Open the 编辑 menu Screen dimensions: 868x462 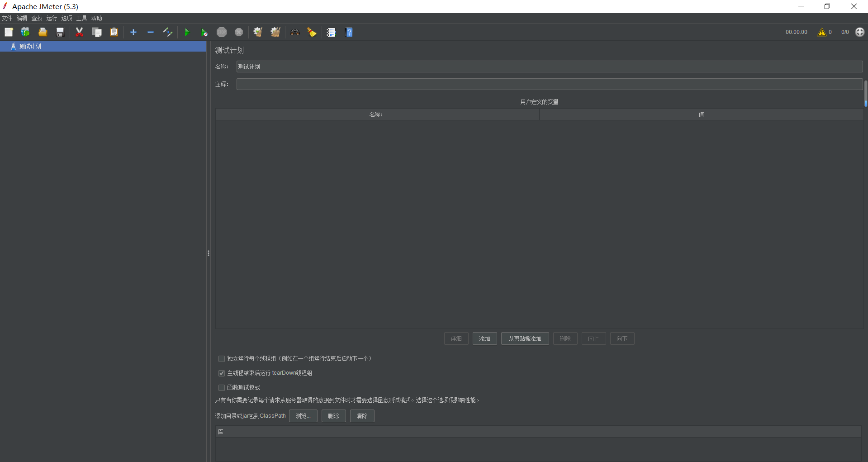coord(22,18)
